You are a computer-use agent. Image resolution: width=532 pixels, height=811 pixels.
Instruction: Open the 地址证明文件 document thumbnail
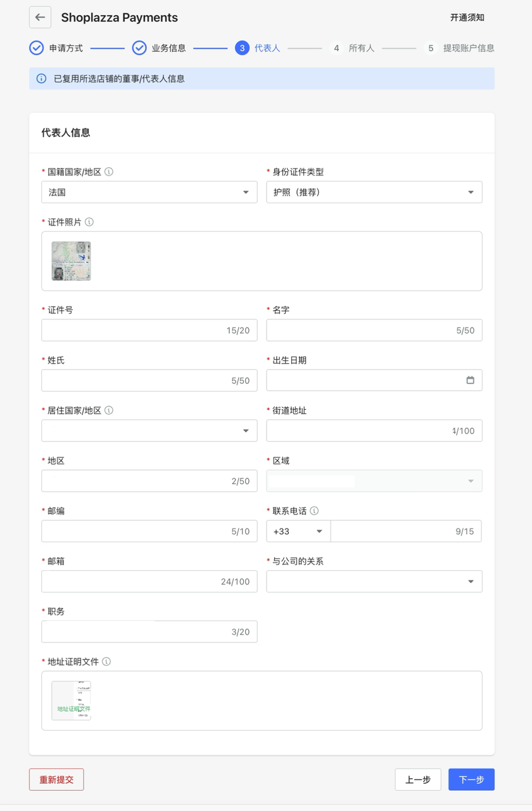point(71,701)
